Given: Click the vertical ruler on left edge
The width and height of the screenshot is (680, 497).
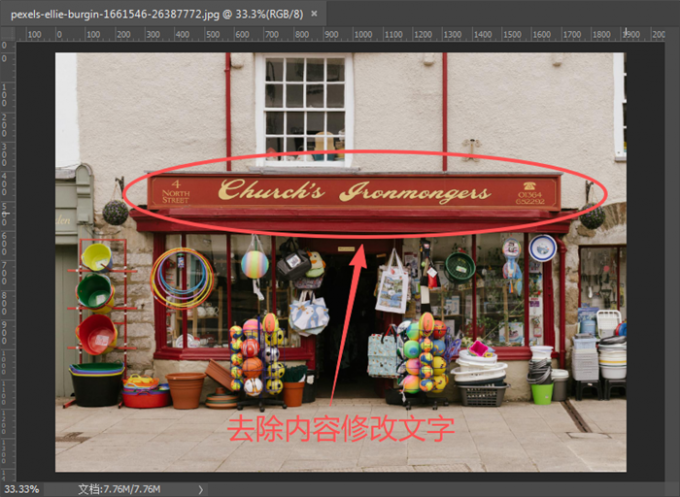Looking at the screenshot, I should 8,260.
